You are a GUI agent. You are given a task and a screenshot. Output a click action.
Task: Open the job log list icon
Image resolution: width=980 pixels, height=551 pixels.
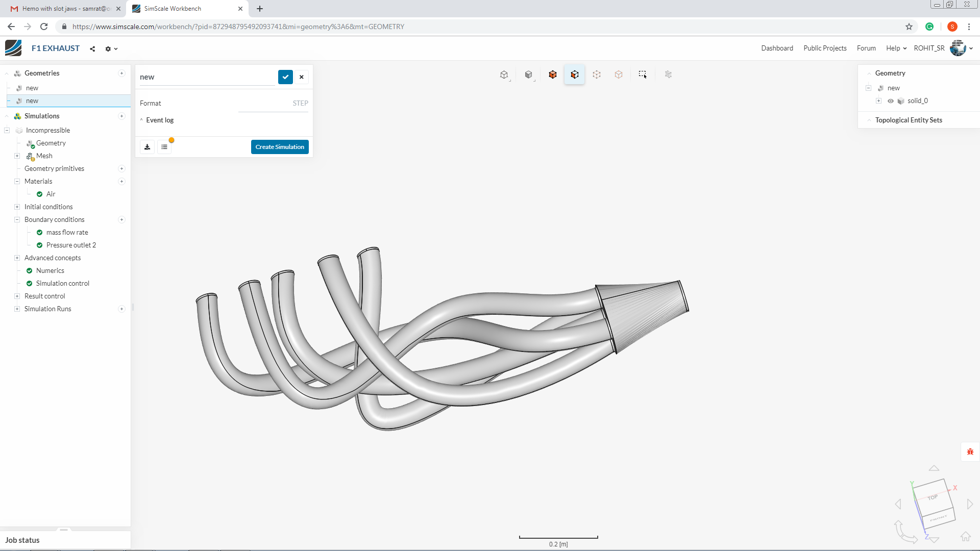click(164, 147)
